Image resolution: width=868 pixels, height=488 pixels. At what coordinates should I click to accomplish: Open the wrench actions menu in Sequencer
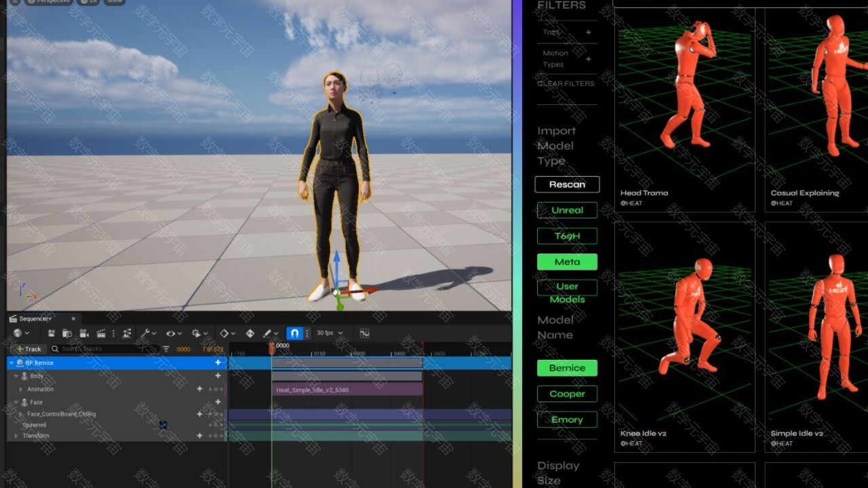pyautogui.click(x=145, y=333)
